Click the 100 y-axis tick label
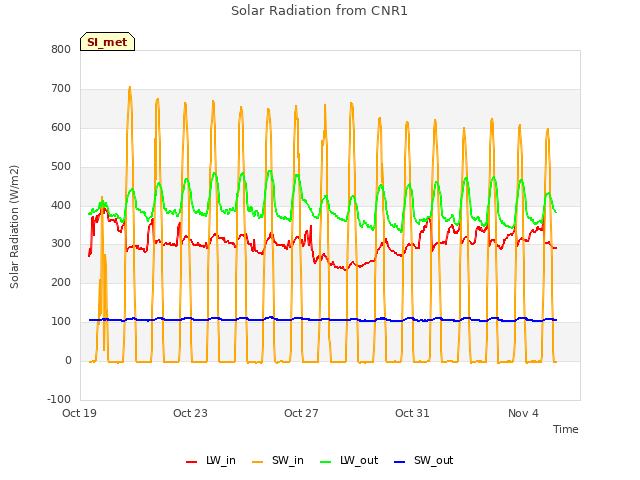The image size is (640, 480). coord(61,321)
